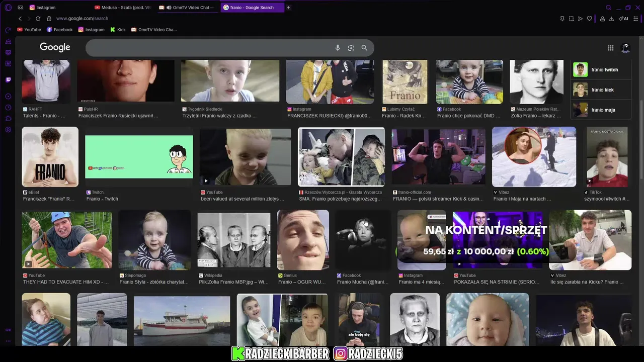This screenshot has width=644, height=362.
Task: Open the TikTok szymoool result image
Action: 607,157
